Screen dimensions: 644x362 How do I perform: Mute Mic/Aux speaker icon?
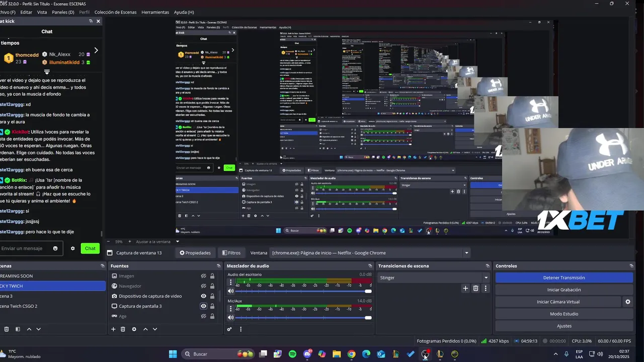[231, 317]
